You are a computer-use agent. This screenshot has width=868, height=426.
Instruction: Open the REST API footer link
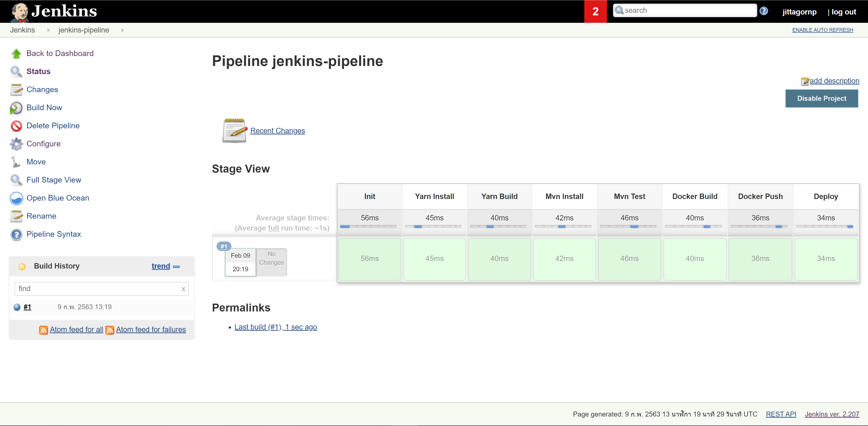pos(781,414)
